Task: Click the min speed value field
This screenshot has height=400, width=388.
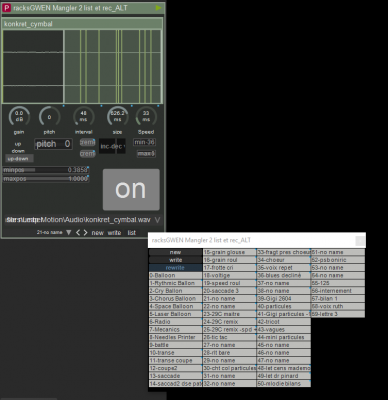Action: [144, 142]
